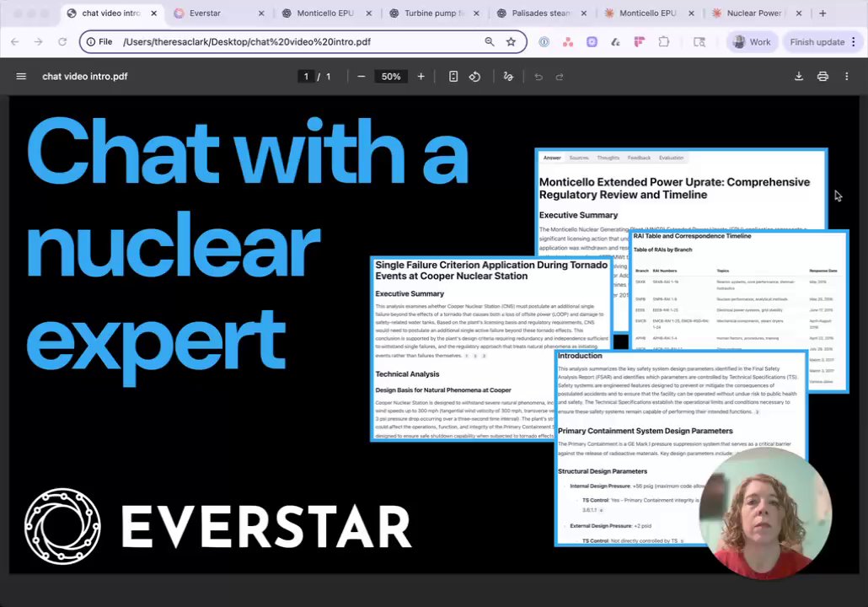This screenshot has width=868, height=607.
Task: Click the presenter webcam video bubble
Action: coord(765,513)
